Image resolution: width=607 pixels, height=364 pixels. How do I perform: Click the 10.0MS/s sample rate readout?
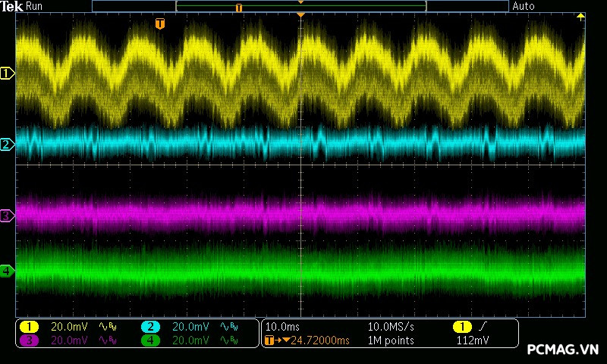pos(391,327)
